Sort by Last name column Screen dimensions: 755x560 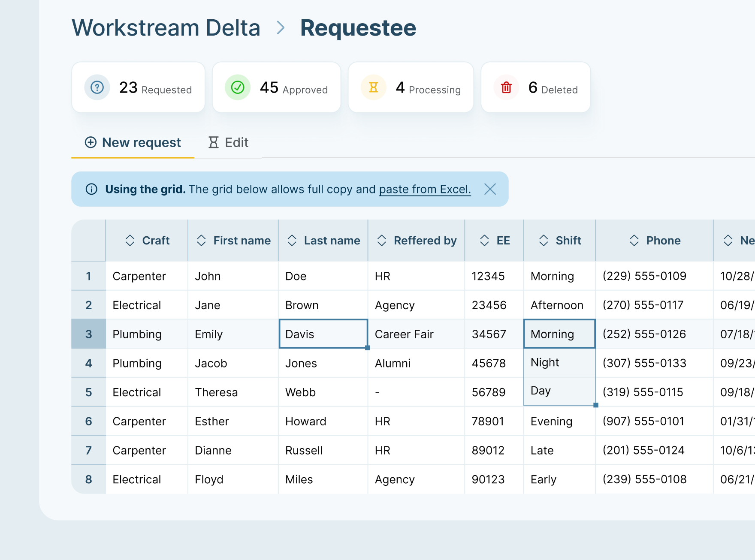[292, 241]
